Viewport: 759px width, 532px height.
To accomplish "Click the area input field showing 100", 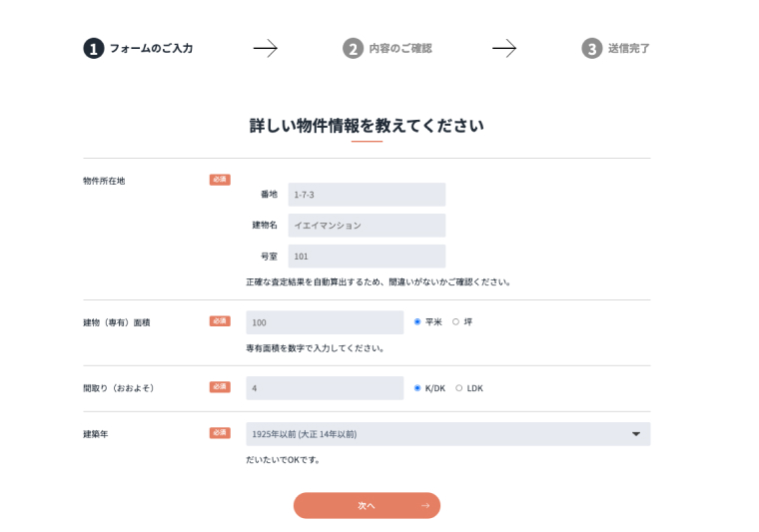I will pyautogui.click(x=325, y=322).
